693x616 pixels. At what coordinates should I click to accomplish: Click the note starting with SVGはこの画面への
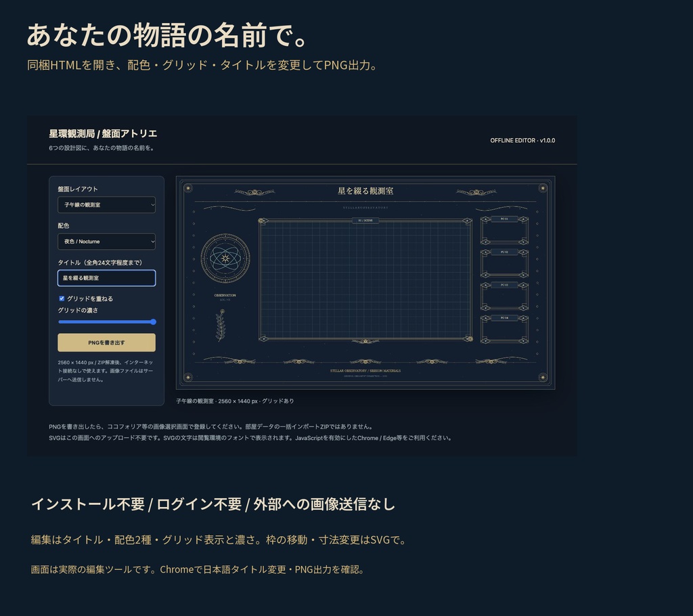coord(250,438)
